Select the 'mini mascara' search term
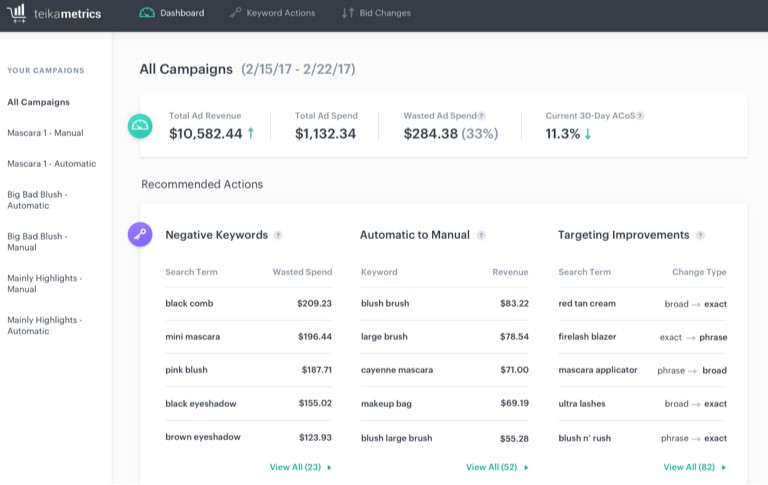Image resolution: width=768 pixels, height=485 pixels. (x=192, y=337)
